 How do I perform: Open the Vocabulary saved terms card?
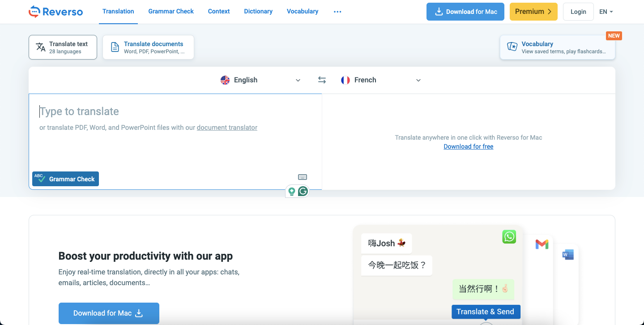tap(558, 47)
